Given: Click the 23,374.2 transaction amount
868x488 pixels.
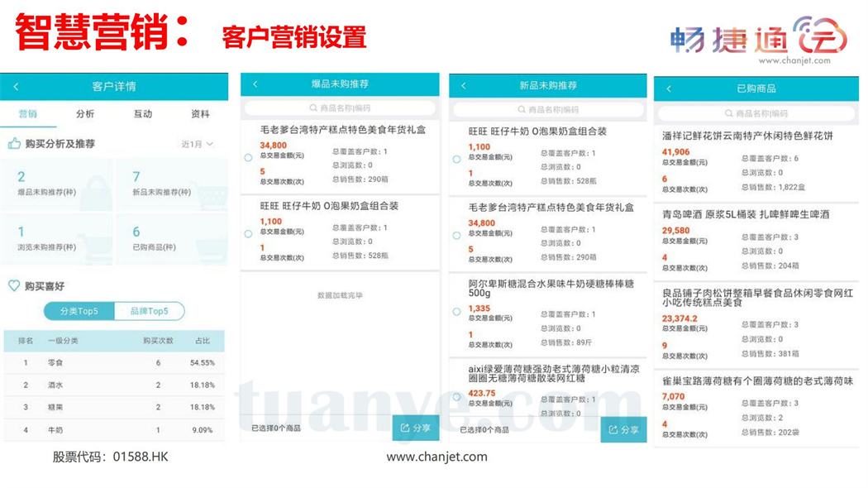Looking at the screenshot, I should coord(680,318).
